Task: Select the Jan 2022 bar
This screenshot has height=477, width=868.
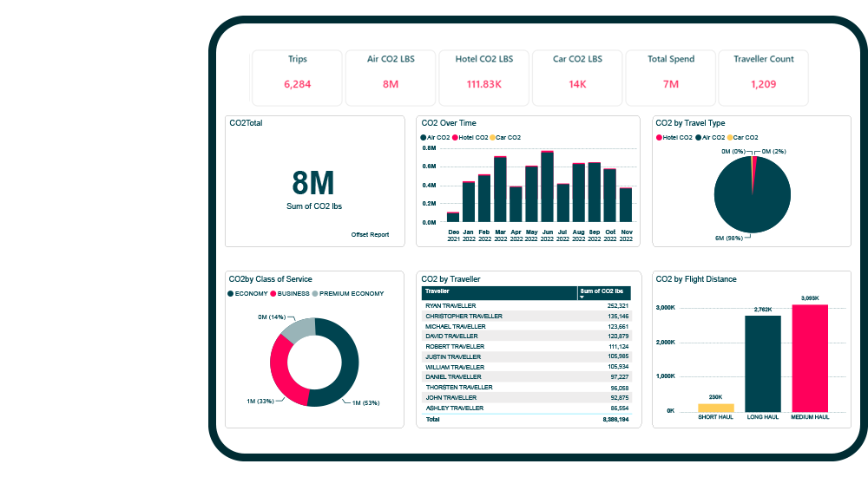Action: [x=469, y=201]
